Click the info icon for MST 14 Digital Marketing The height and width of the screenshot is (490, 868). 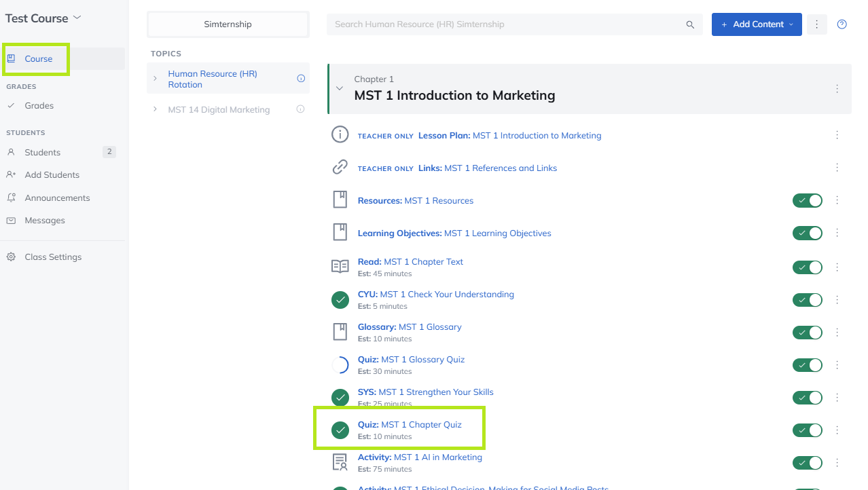point(300,109)
